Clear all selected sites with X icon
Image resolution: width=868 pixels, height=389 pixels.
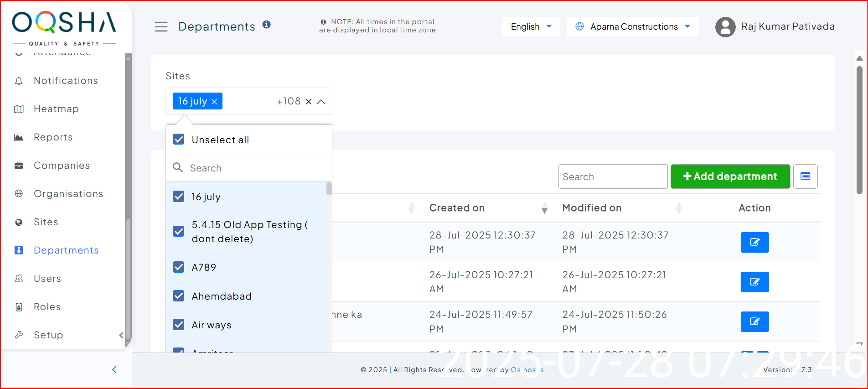coord(309,102)
